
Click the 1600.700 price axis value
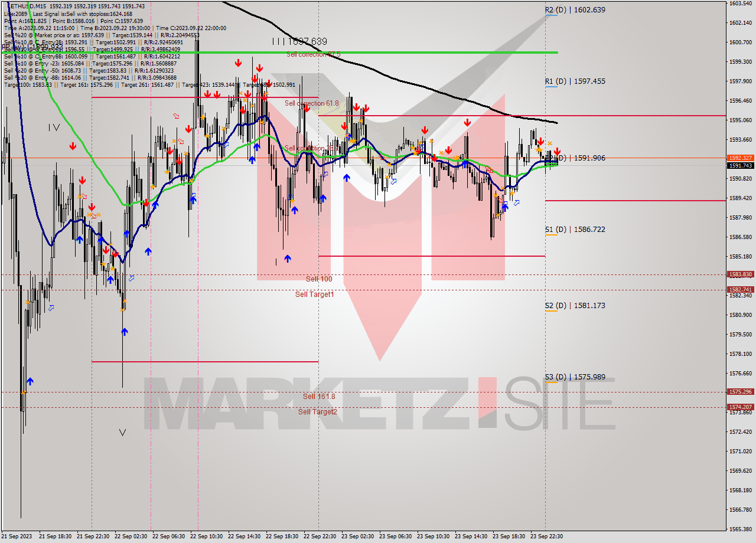(x=741, y=42)
